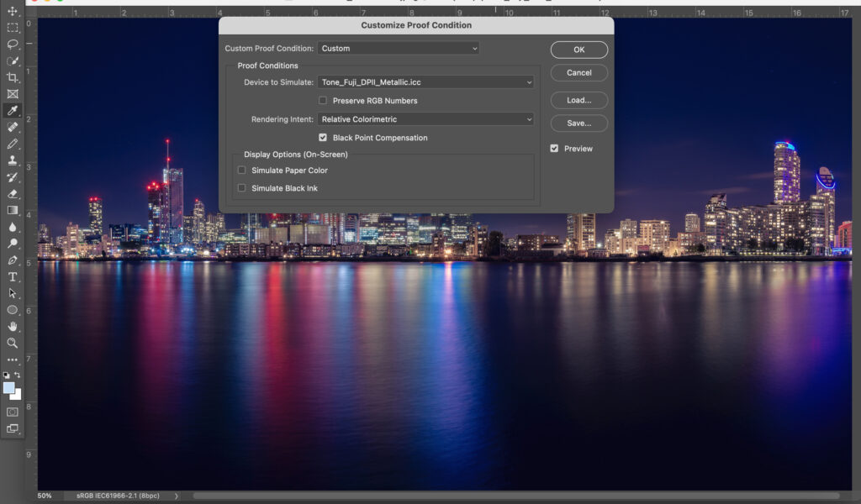Select the Eraser tool

(12, 193)
